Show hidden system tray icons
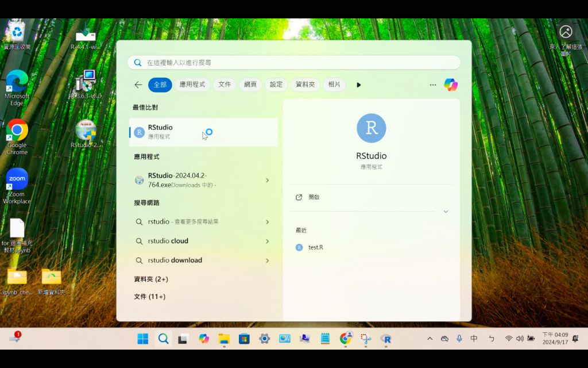This screenshot has height=368, width=588. coord(430,339)
